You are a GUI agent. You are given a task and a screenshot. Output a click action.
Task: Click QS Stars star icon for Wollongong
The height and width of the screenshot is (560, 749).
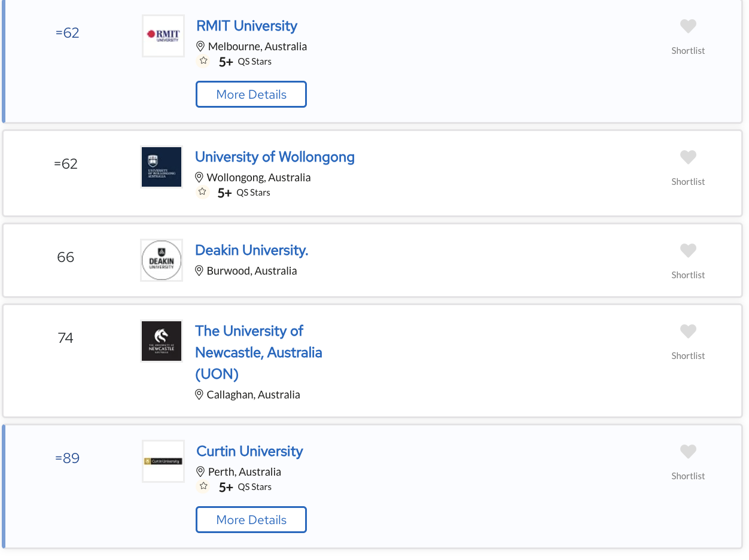point(202,192)
